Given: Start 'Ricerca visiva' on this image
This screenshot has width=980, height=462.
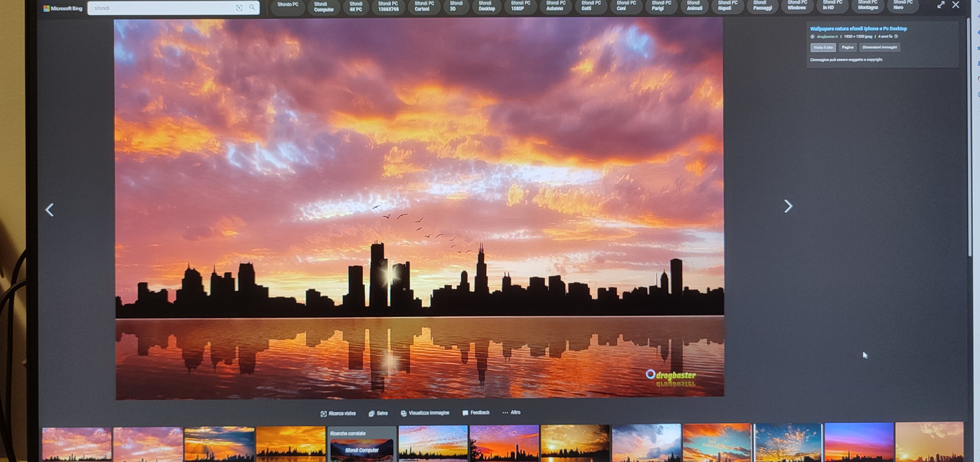Looking at the screenshot, I should click(338, 413).
